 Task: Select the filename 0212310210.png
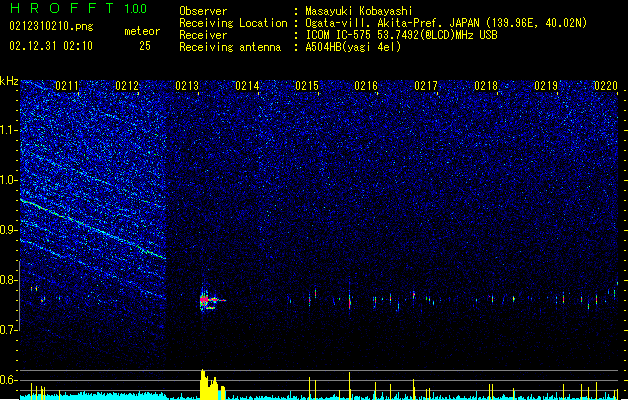point(51,27)
